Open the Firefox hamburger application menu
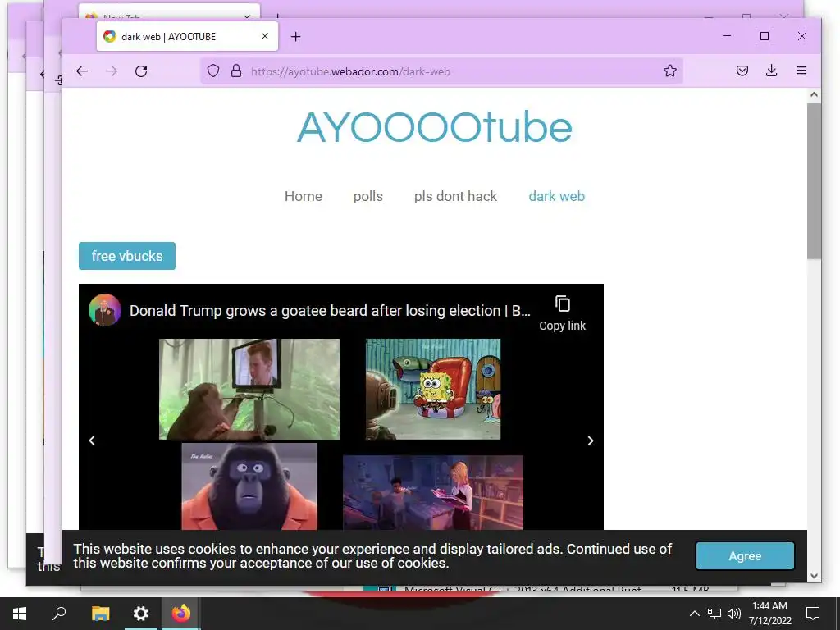The width and height of the screenshot is (840, 630). [801, 71]
